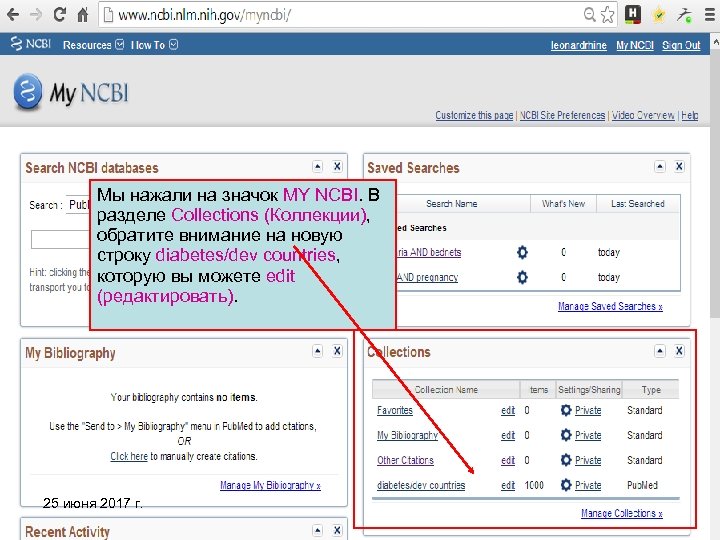Click the gear icon in My Bibliography collection row
Image resolution: width=720 pixels, height=540 pixels.
click(566, 435)
